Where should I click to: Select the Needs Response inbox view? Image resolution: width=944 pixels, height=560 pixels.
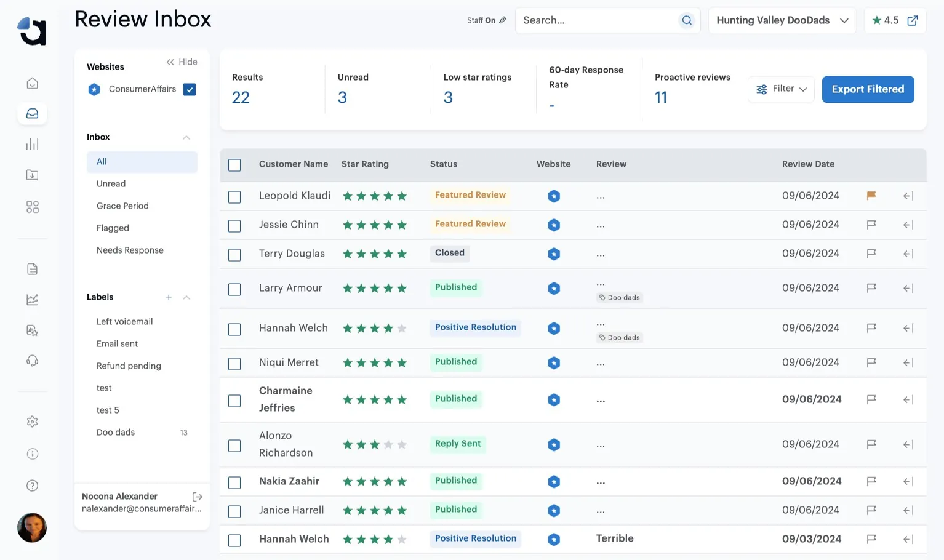130,250
